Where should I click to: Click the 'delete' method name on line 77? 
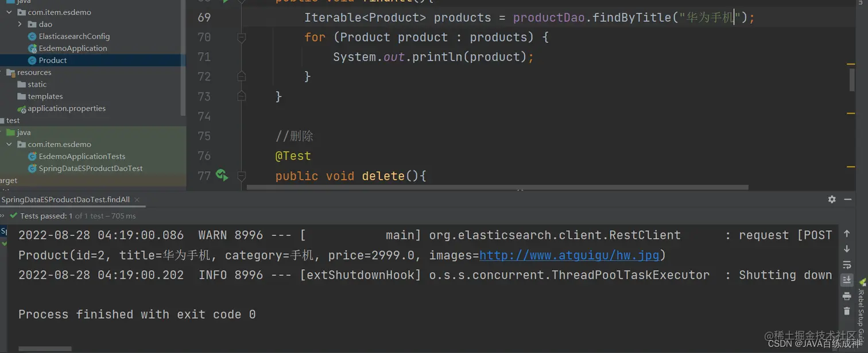click(383, 176)
